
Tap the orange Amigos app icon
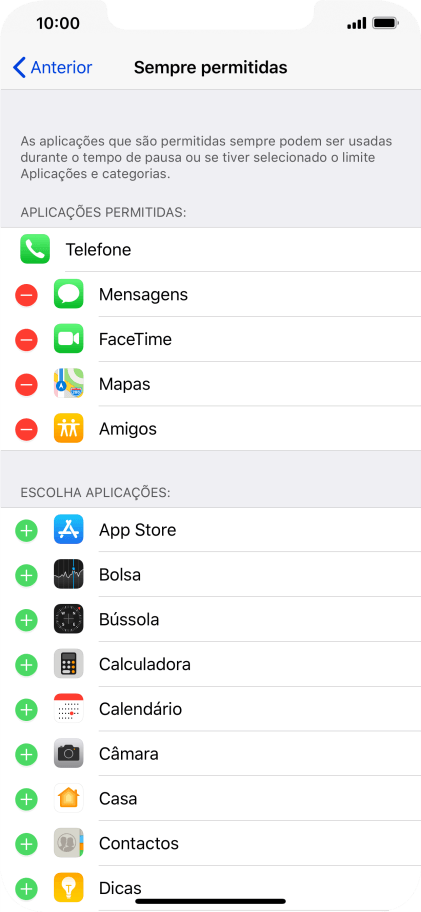point(69,429)
